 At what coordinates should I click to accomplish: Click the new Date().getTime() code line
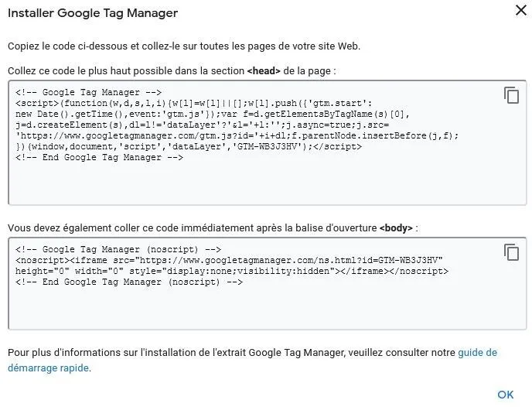pos(213,114)
